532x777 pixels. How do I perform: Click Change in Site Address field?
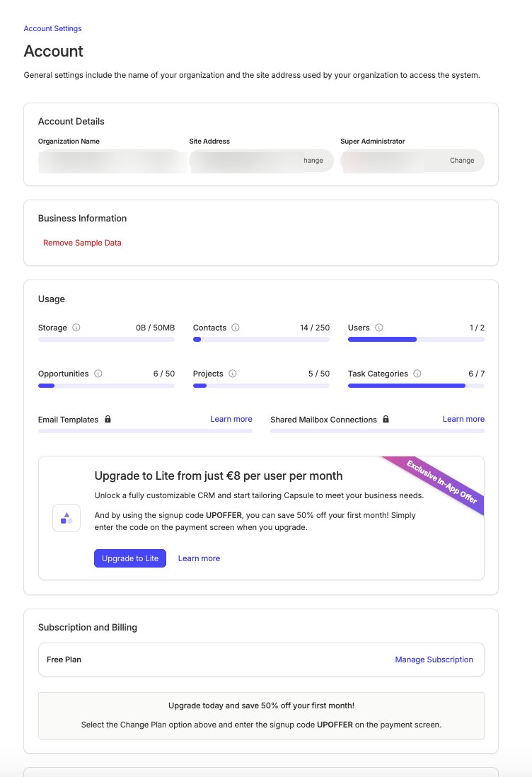[313, 161]
